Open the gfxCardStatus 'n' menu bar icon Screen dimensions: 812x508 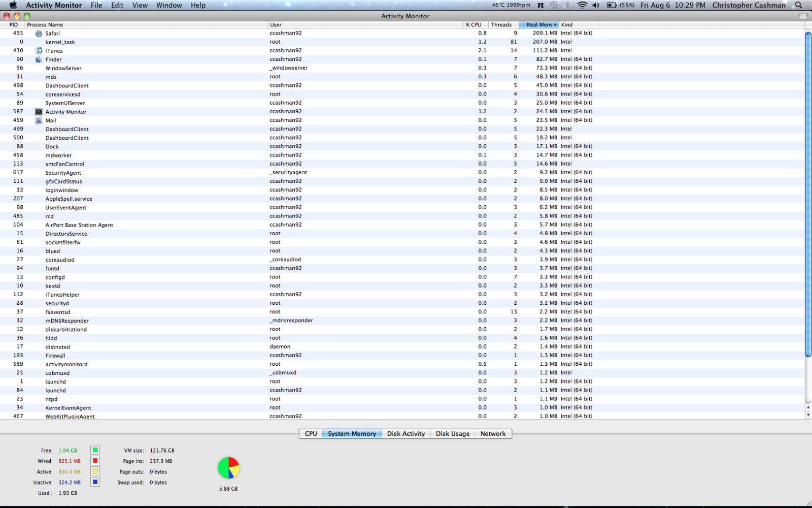tap(540, 5)
